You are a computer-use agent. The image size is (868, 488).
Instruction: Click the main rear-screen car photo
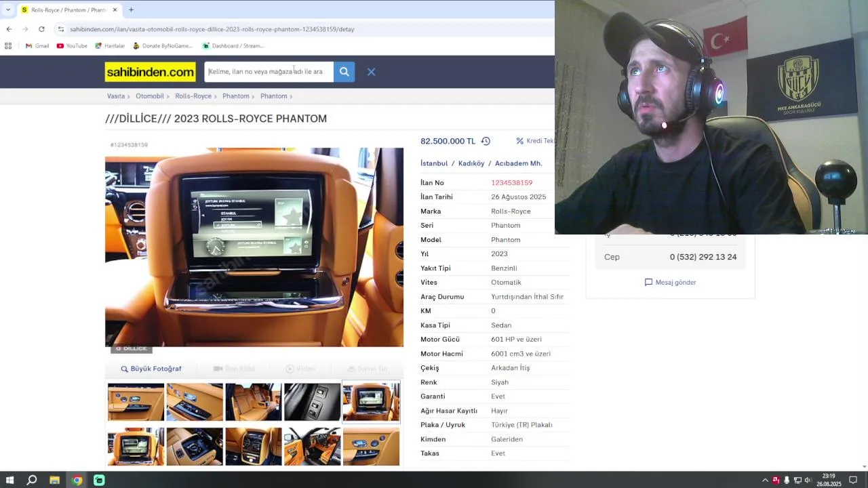click(x=254, y=247)
